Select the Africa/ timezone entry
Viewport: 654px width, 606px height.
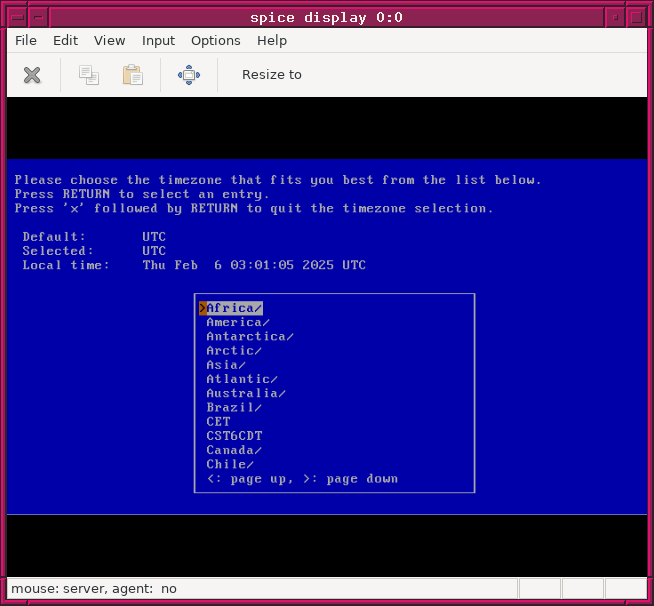click(x=234, y=308)
